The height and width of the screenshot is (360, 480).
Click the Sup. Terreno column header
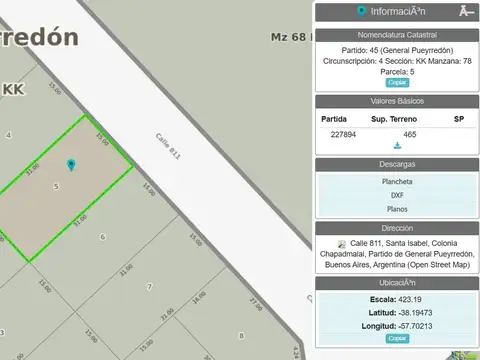[394, 119]
